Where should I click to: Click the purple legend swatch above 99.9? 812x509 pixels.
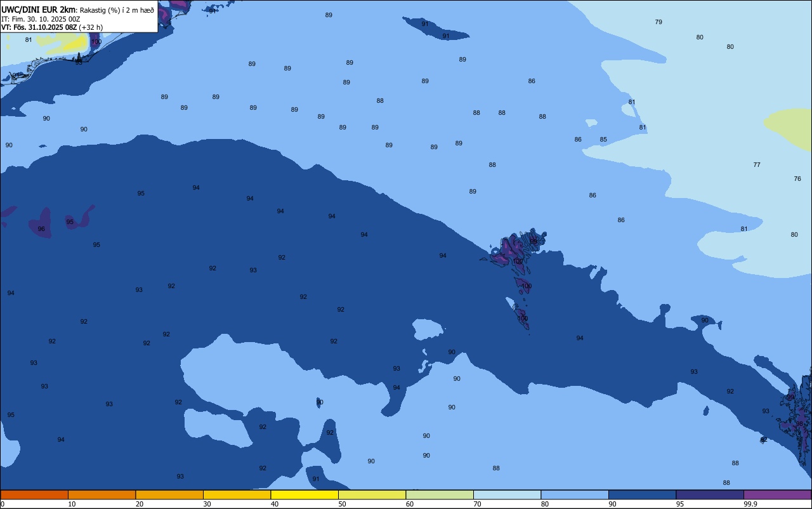tap(777, 494)
